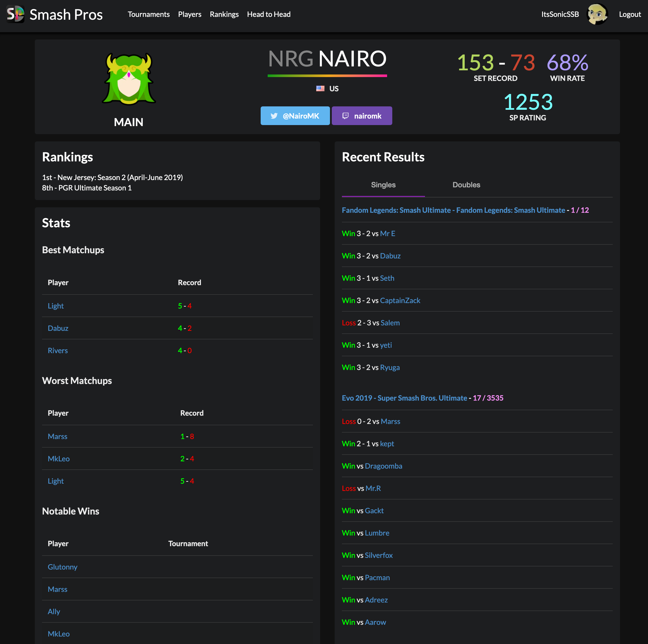Viewport: 648px width, 644px height.
Task: Click the US flag icon
Action: 320,88
